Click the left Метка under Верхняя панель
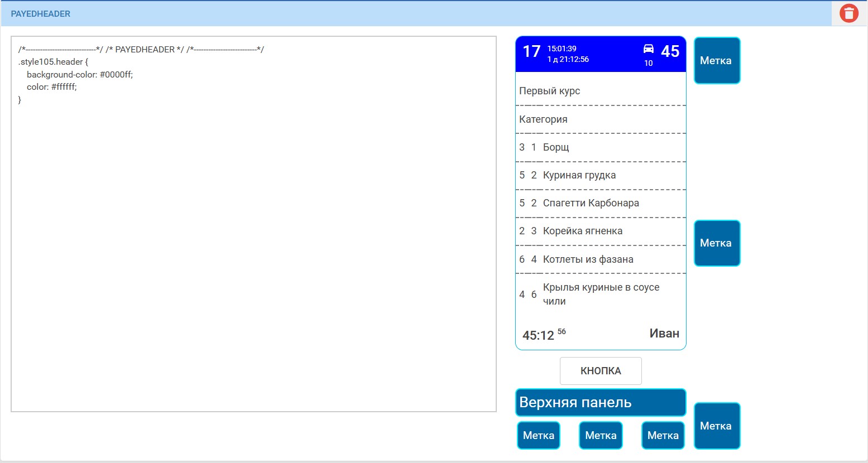The image size is (868, 463). click(x=538, y=436)
